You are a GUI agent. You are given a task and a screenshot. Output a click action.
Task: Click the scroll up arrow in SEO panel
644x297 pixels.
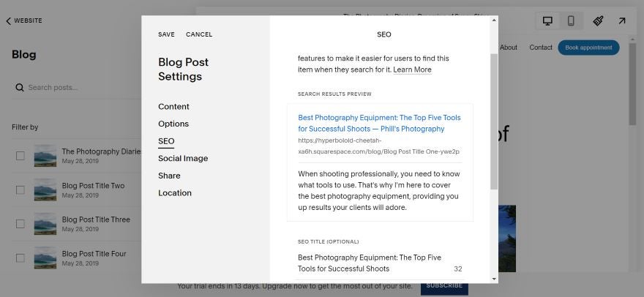tap(494, 19)
